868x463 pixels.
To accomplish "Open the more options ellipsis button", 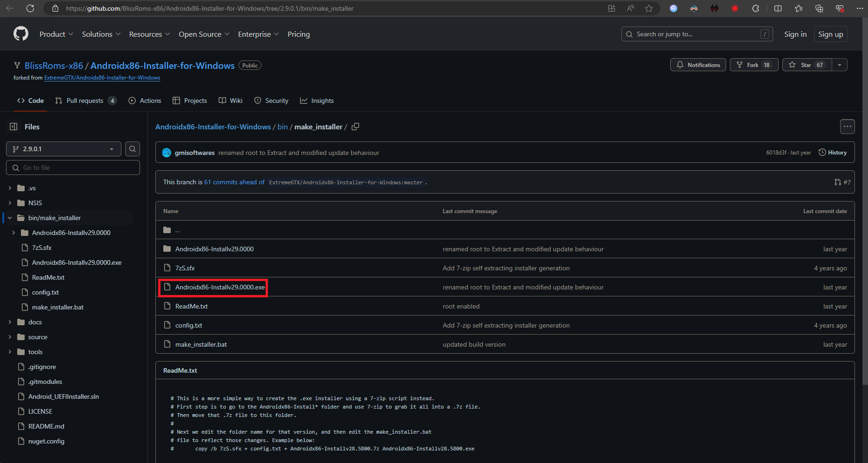I will click(848, 127).
